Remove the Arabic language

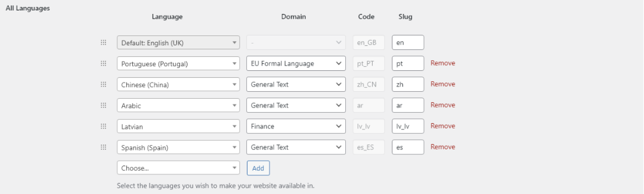(443, 105)
